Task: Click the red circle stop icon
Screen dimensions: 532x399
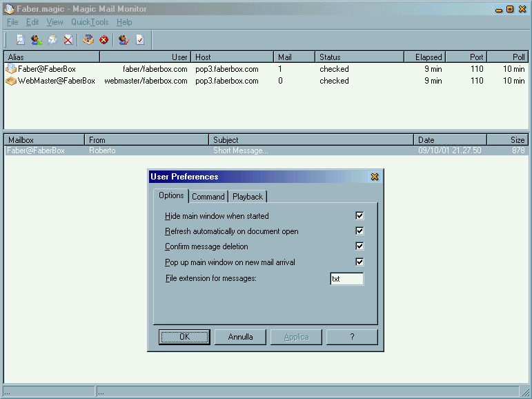Action: tap(104, 40)
